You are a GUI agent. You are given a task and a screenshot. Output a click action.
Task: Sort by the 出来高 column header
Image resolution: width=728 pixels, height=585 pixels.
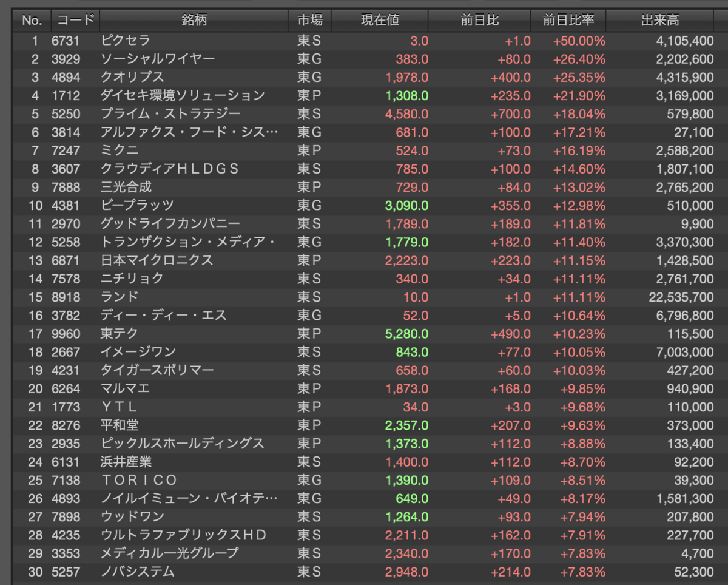[x=660, y=20]
